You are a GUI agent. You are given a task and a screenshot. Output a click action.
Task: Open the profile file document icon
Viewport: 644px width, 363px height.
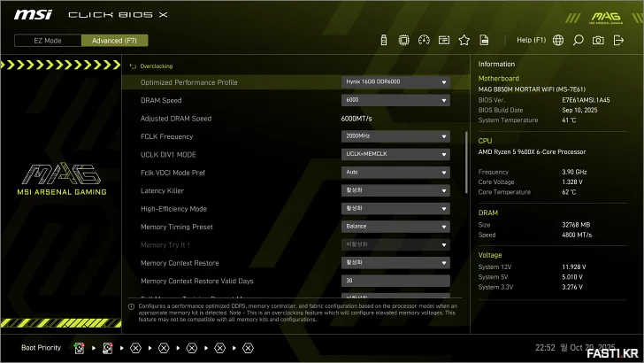484,40
